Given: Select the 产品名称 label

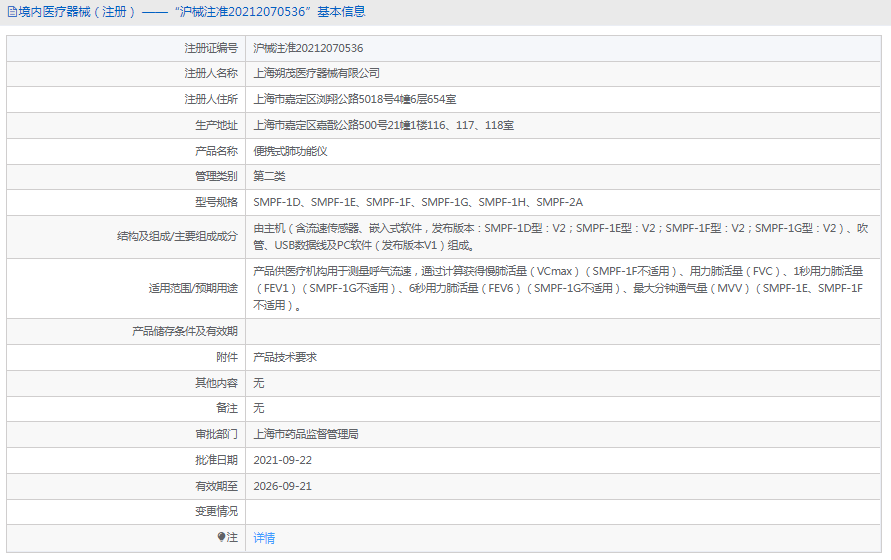Looking at the screenshot, I should (x=216, y=151).
